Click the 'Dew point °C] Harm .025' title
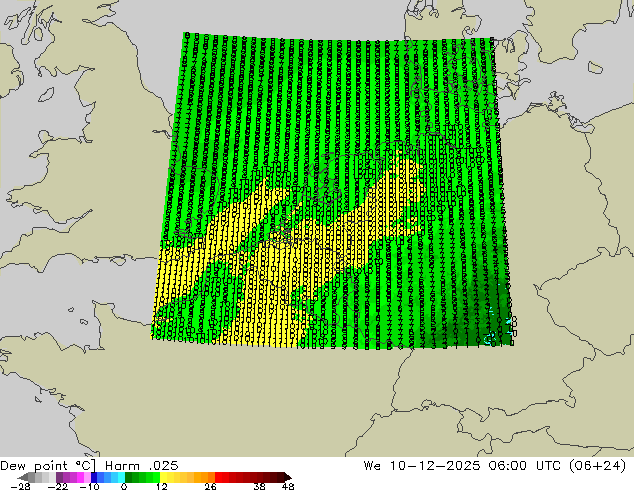Image resolution: width=634 pixels, height=490 pixels. pos(89,466)
